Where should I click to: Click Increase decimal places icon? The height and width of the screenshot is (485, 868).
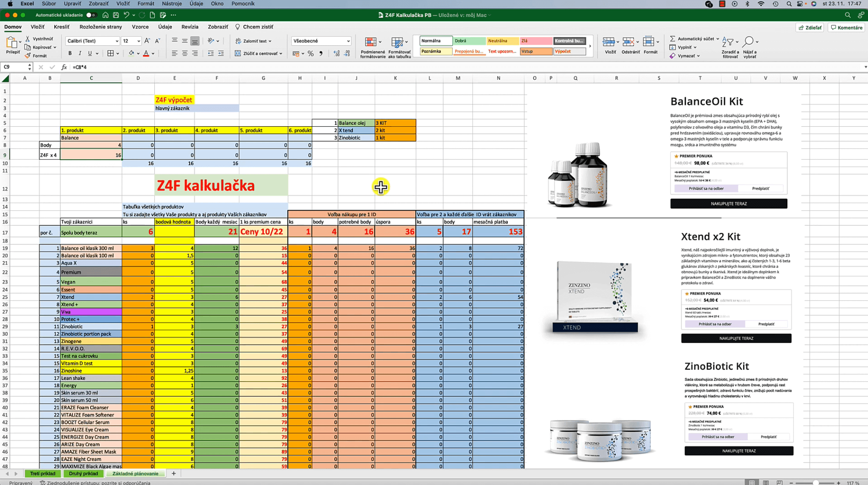coord(337,54)
